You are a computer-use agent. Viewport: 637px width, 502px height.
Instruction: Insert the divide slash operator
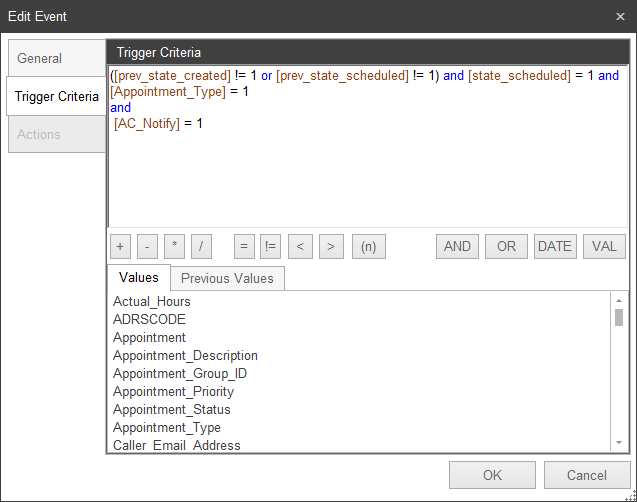click(201, 246)
